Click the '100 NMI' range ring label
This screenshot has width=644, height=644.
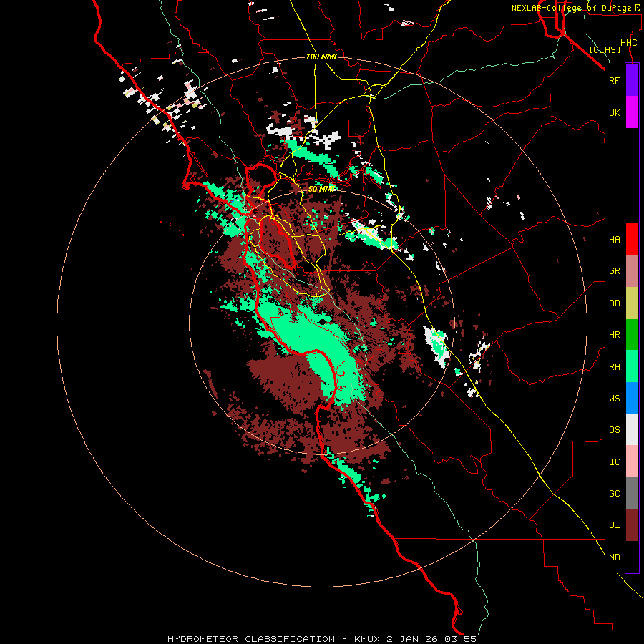click(x=321, y=57)
